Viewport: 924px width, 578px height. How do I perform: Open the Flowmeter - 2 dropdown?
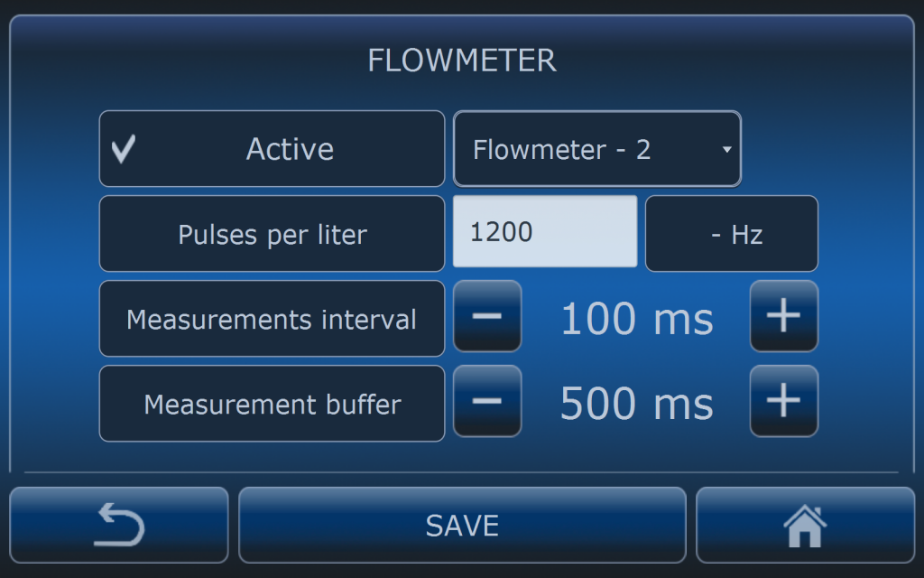coord(596,149)
